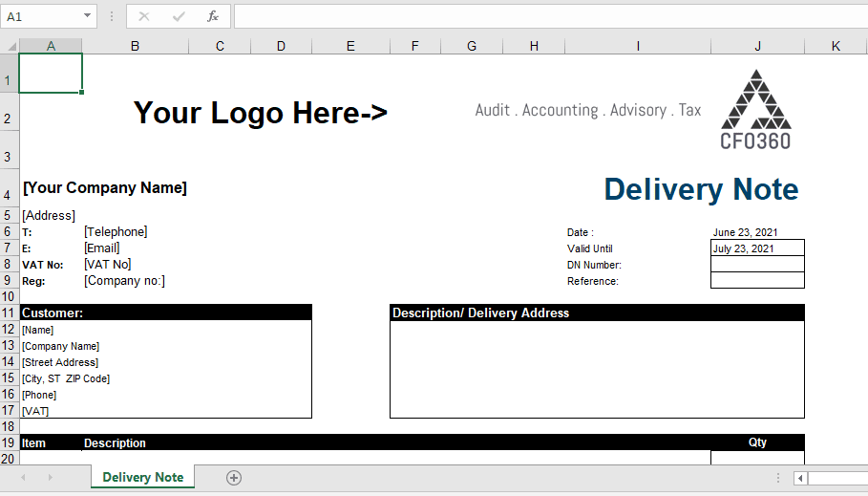This screenshot has height=496, width=868.
Task: Click the Insert Function fx icon
Action: pyautogui.click(x=213, y=16)
